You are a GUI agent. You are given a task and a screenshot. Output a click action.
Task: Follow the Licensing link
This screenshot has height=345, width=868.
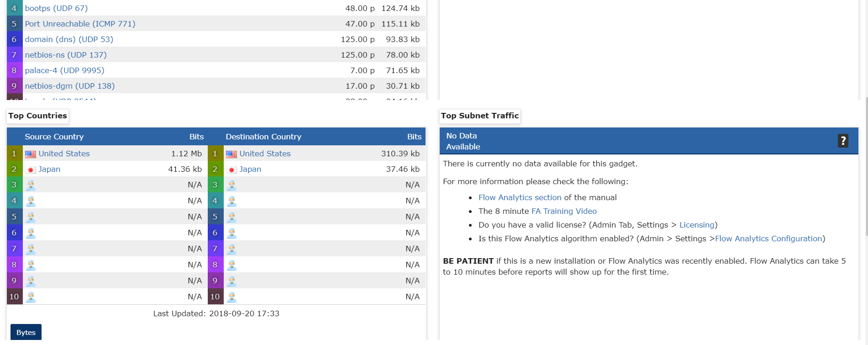[696, 225]
